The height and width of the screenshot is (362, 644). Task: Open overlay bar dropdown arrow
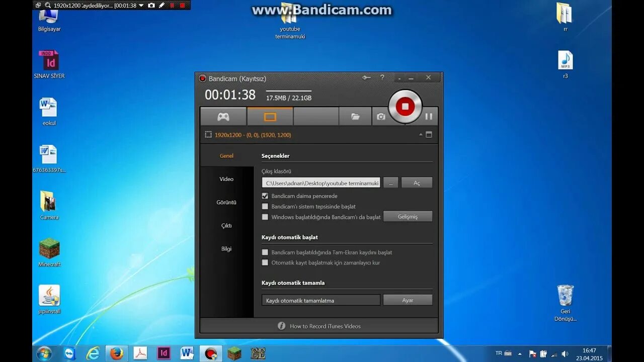pos(141,6)
